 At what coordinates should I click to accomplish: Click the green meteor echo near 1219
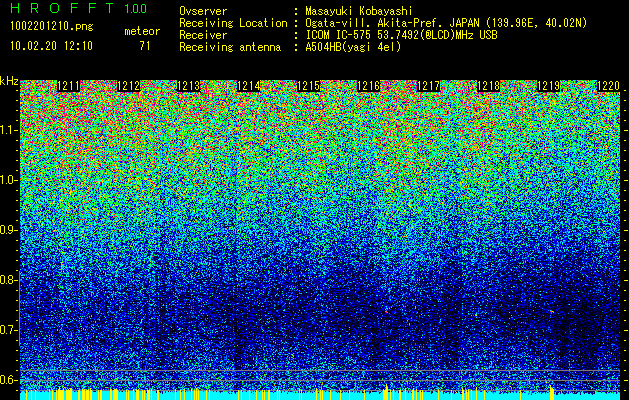(x=552, y=311)
